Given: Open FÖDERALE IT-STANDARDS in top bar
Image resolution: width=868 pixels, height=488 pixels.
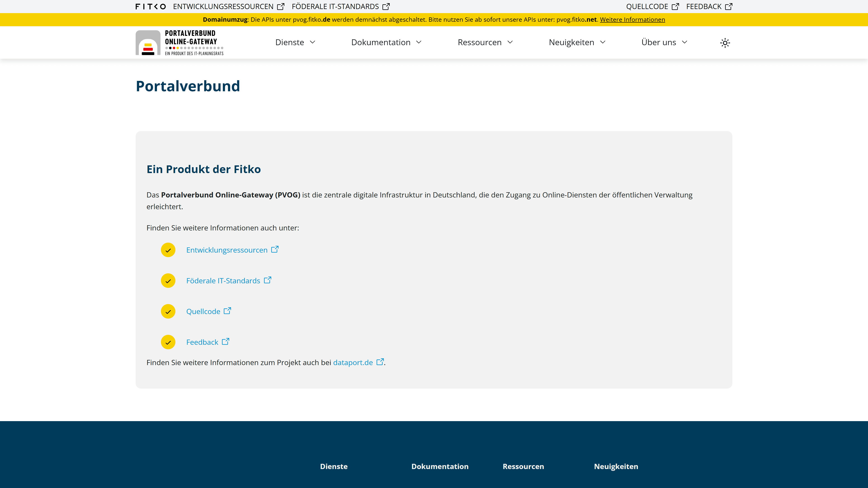Looking at the screenshot, I should pyautogui.click(x=335, y=7).
